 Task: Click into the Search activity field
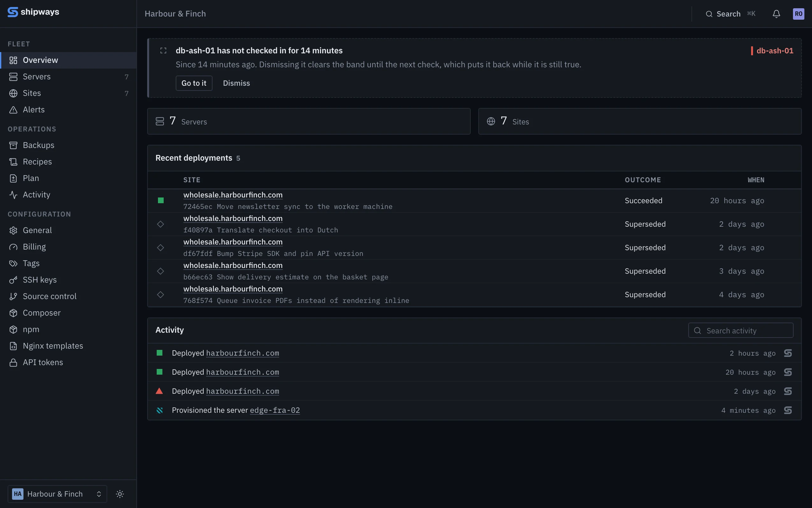(x=741, y=331)
